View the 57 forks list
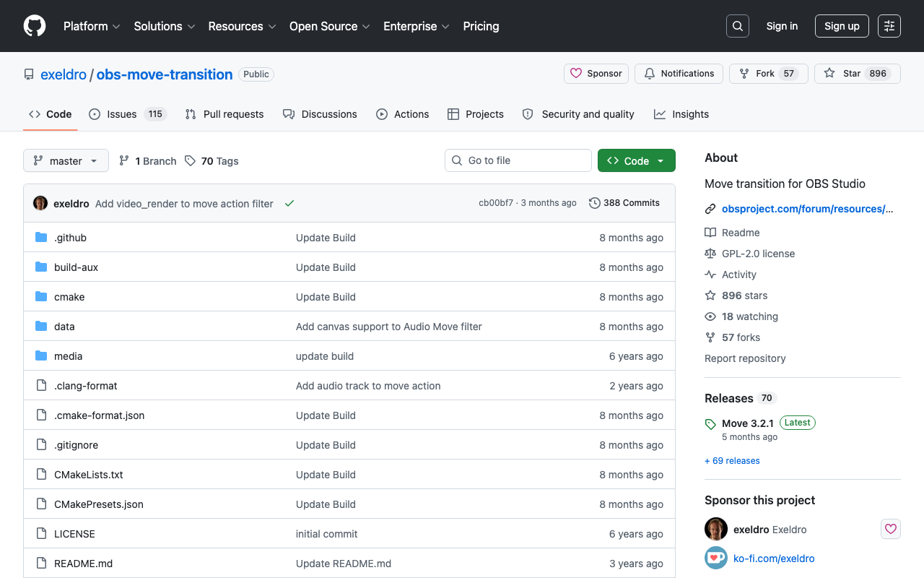Screen dimensions: 924x578 [732, 337]
